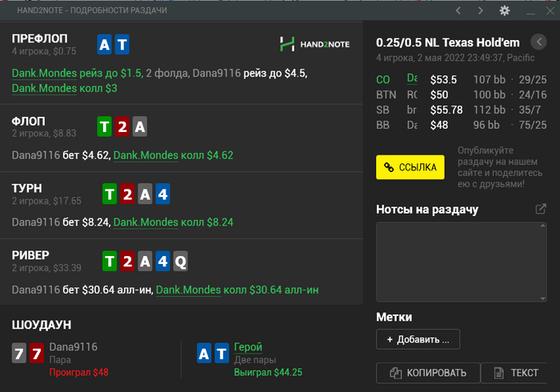Click the document icon on ТЕКСТ

pyautogui.click(x=499, y=373)
